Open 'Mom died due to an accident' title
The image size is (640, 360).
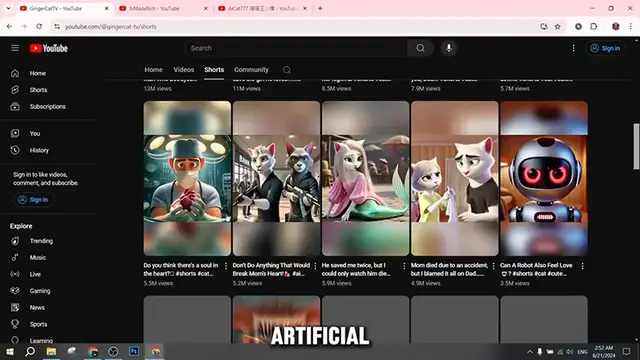[x=449, y=269]
